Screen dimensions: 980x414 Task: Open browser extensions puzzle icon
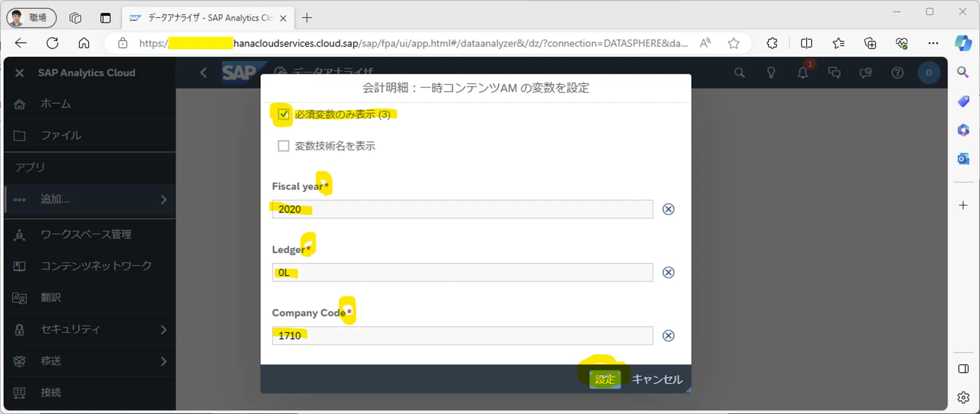click(772, 43)
